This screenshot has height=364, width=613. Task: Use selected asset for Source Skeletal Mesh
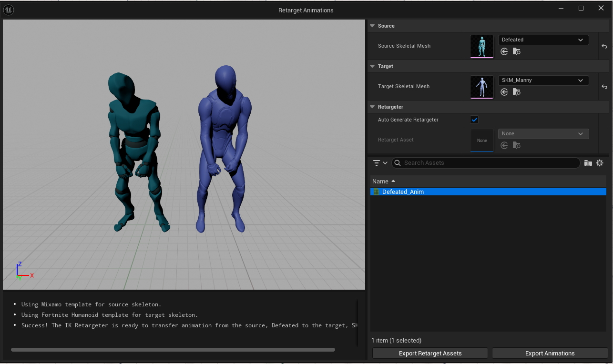504,51
